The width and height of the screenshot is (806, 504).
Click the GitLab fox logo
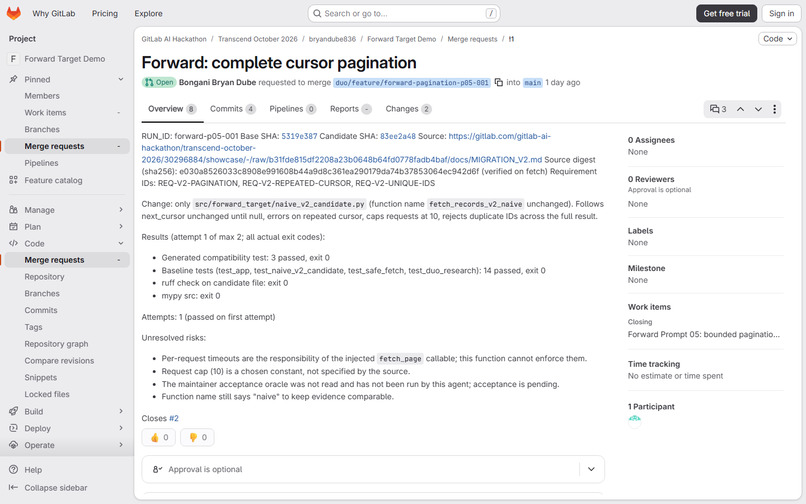click(14, 13)
